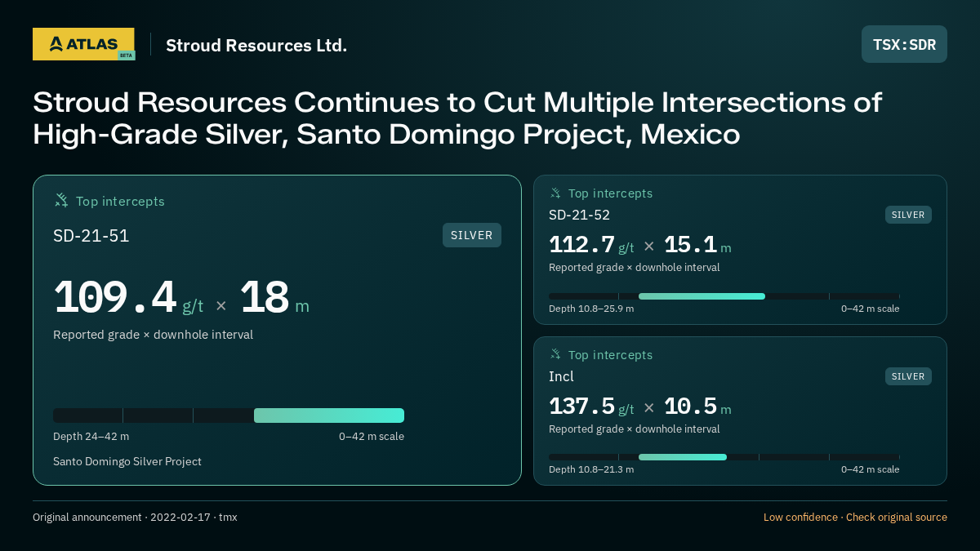Click the hole ID SD-21-52
980x551 pixels.
pos(579,215)
